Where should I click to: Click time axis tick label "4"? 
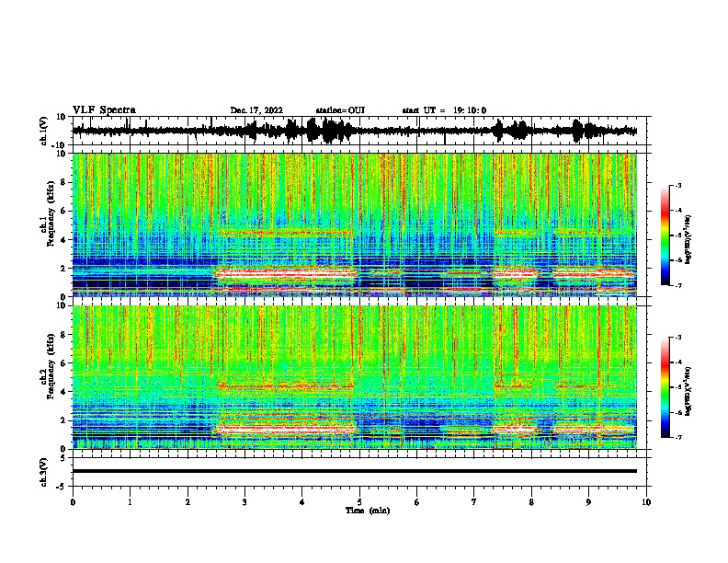coord(301,502)
